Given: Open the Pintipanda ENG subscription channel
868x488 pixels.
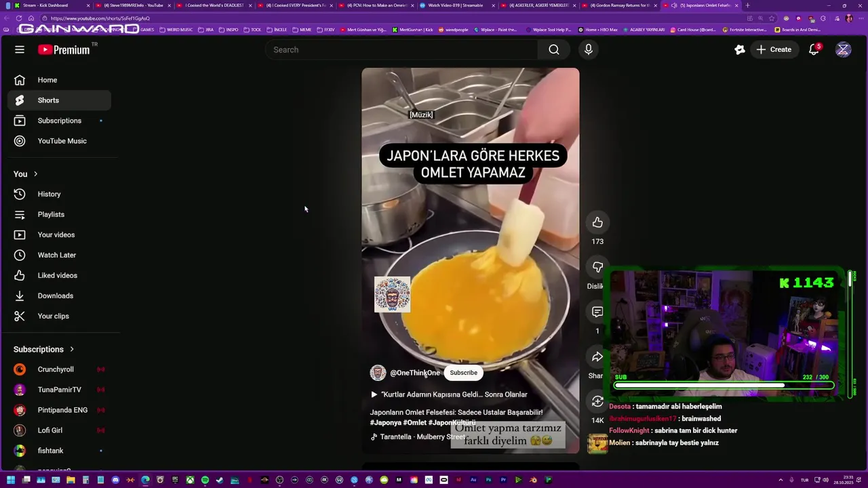Looking at the screenshot, I should (60, 410).
